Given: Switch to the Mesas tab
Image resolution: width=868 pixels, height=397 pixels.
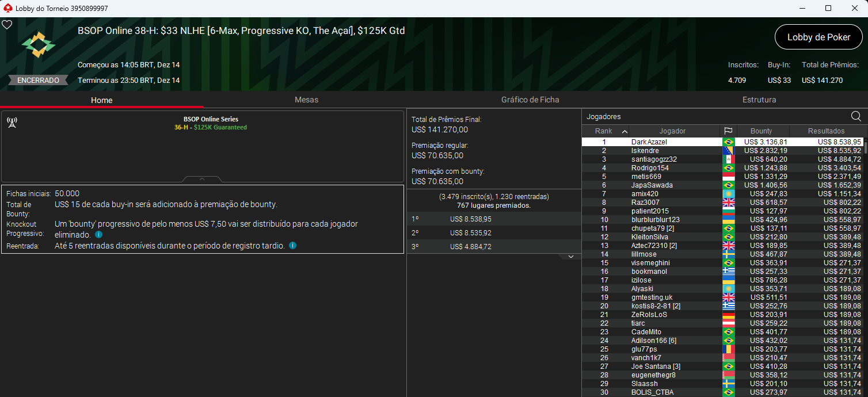Looking at the screenshot, I should click(x=306, y=100).
